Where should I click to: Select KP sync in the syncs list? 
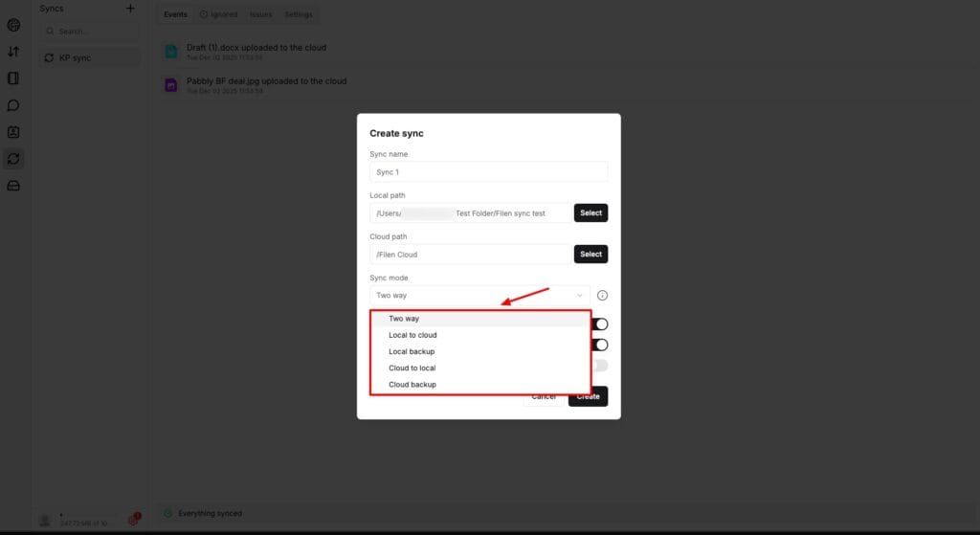click(x=89, y=57)
